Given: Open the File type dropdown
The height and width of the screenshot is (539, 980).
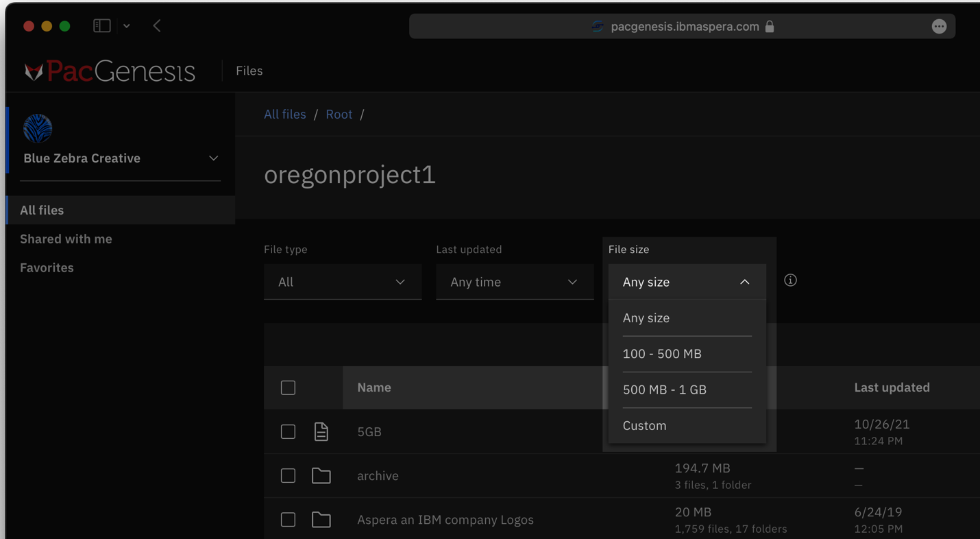Looking at the screenshot, I should tap(343, 282).
